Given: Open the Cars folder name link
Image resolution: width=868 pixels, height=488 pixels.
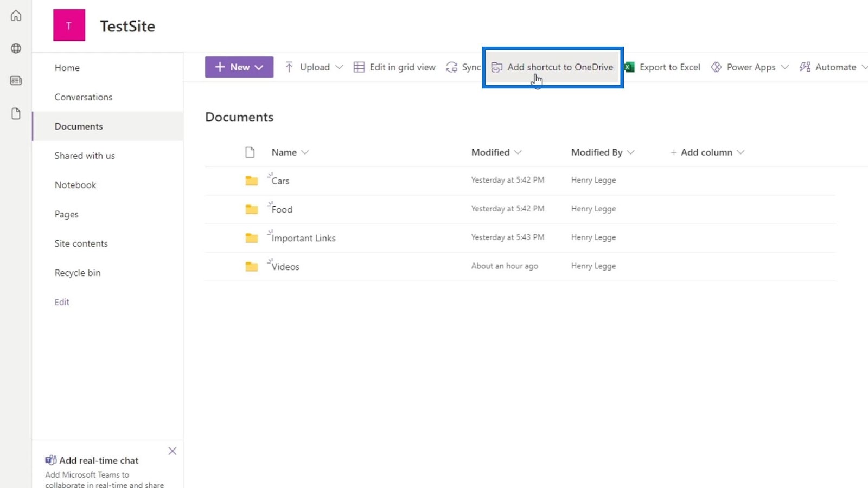Looking at the screenshot, I should click(x=280, y=181).
